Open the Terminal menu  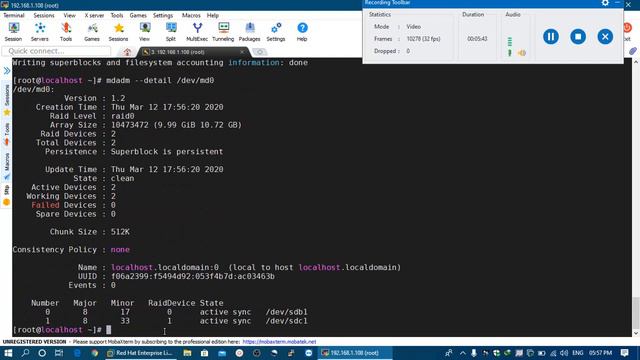[14, 15]
